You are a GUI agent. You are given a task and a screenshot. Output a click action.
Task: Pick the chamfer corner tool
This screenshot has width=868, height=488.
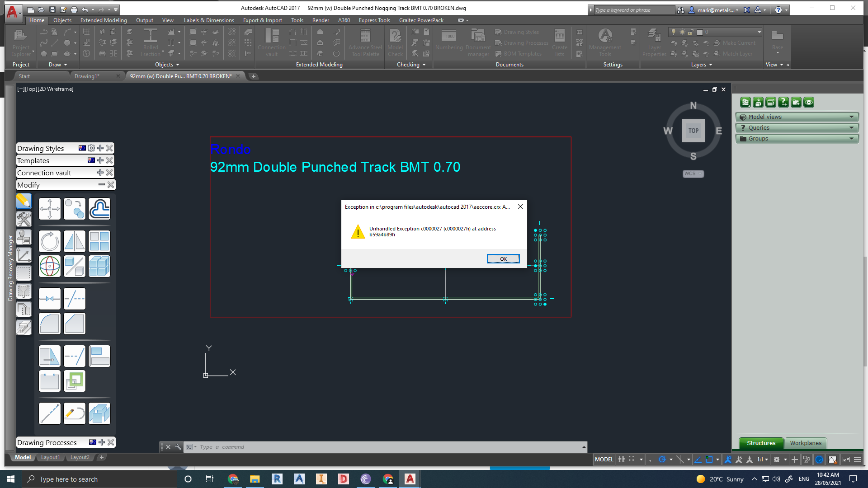(75, 324)
